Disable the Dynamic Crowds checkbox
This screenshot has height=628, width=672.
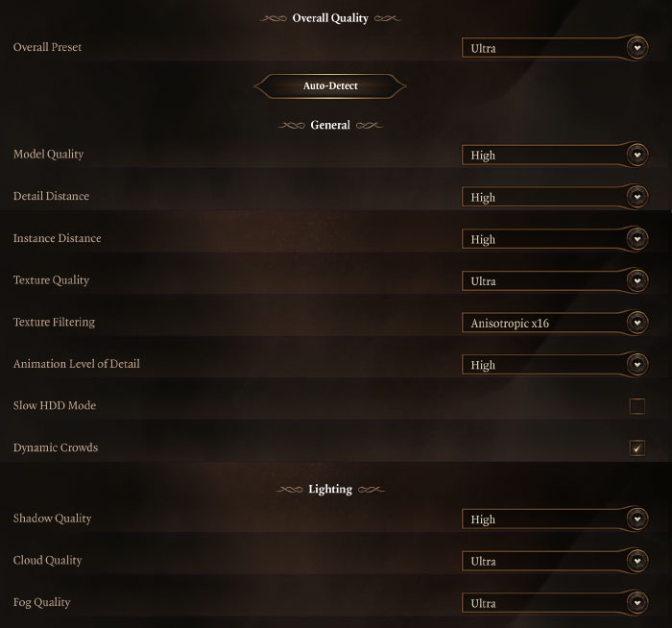636,448
